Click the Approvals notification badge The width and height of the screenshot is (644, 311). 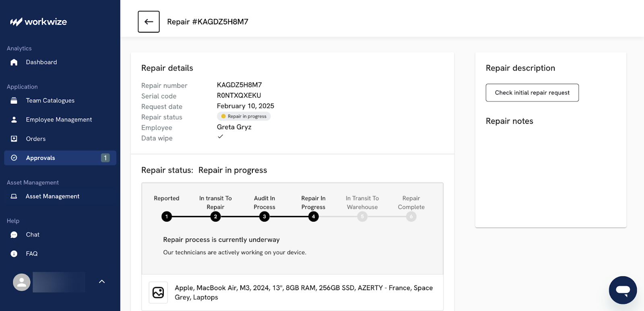point(105,158)
